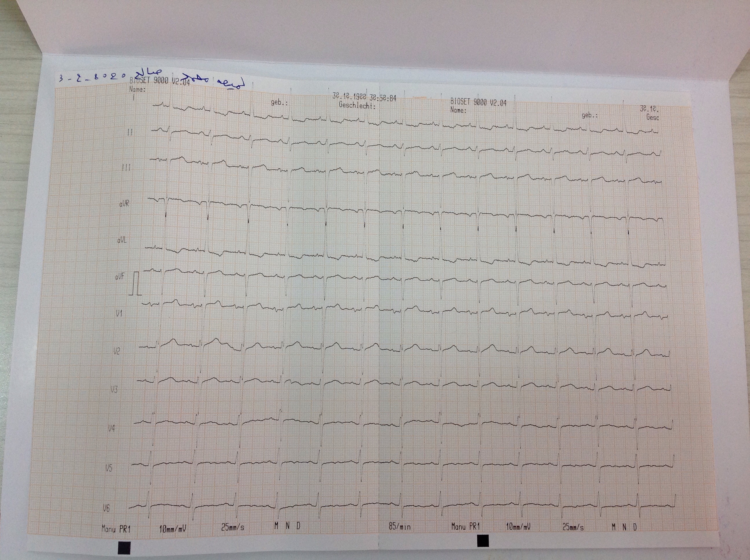
Task: Click the left page's M N D text
Action: pos(287,526)
